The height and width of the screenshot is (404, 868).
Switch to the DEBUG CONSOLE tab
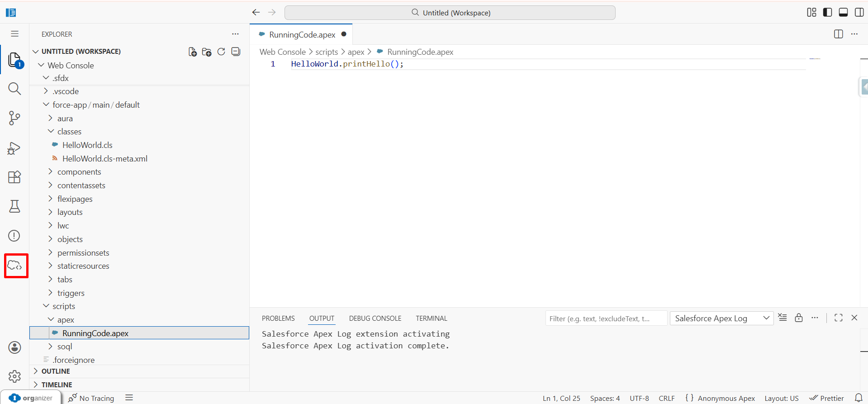375,318
